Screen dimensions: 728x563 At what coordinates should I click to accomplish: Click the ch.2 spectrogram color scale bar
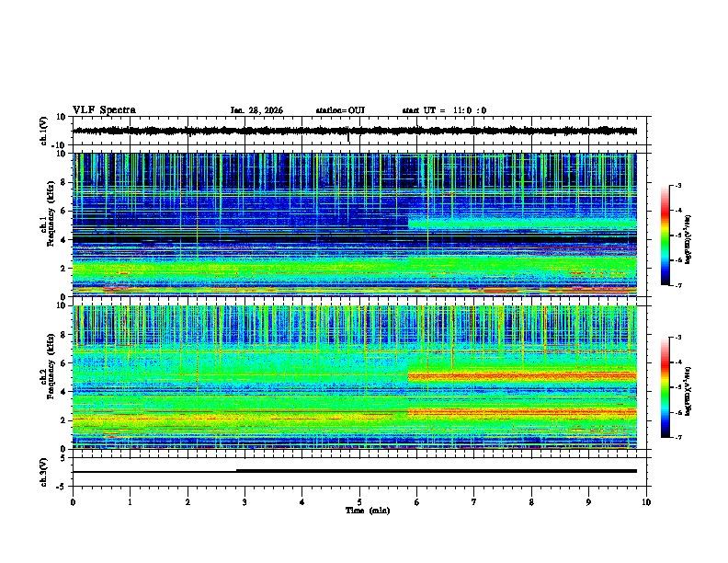(665, 387)
